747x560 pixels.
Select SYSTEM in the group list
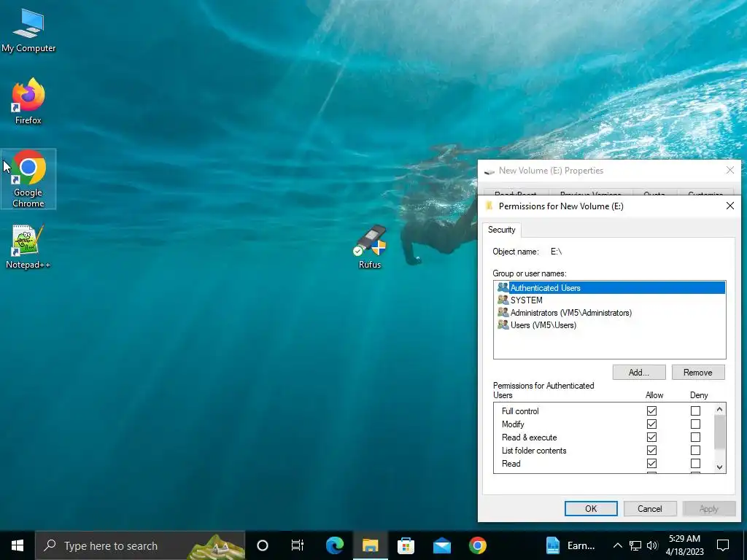coord(610,300)
